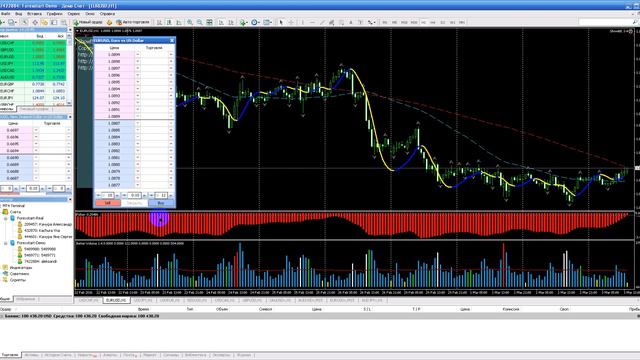Click the search field in the toolbar
Viewport: 640px width, 360px height.
605,22
